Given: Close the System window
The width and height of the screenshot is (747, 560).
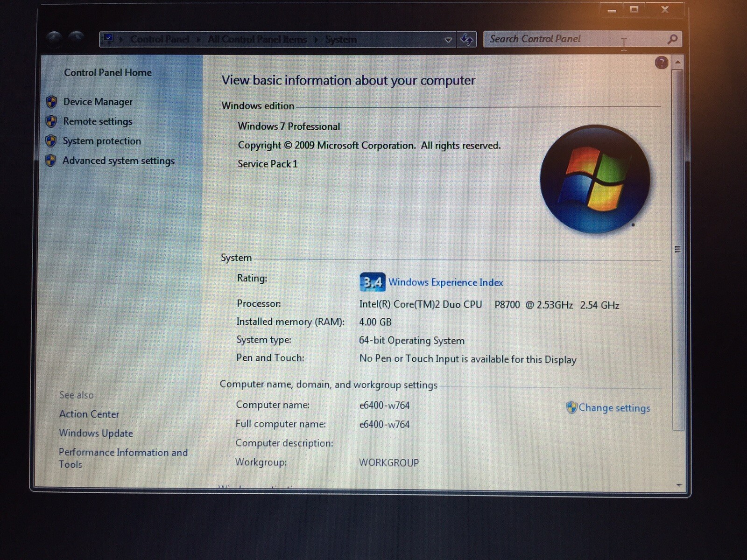Looking at the screenshot, I should [665, 9].
